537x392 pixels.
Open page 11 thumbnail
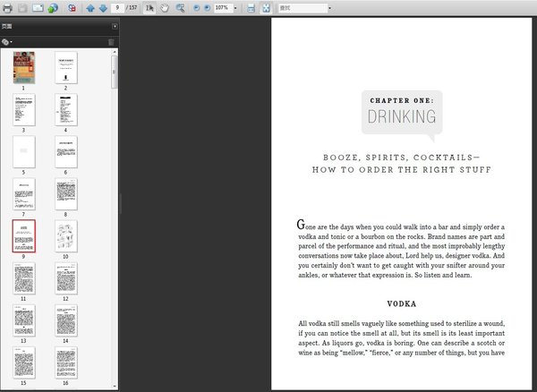24,278
